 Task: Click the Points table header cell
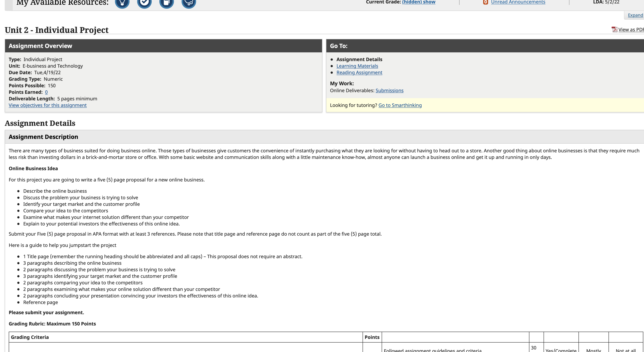(372, 337)
